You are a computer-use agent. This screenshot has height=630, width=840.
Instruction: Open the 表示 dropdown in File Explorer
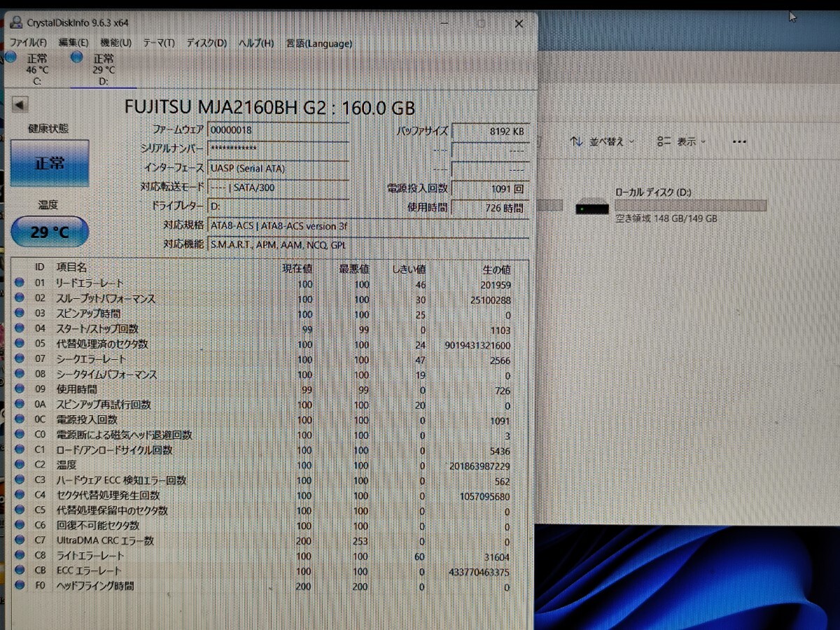pyautogui.click(x=681, y=141)
